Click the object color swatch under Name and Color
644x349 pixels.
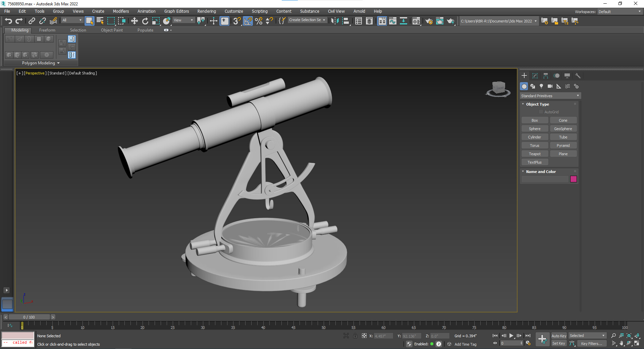pos(574,179)
